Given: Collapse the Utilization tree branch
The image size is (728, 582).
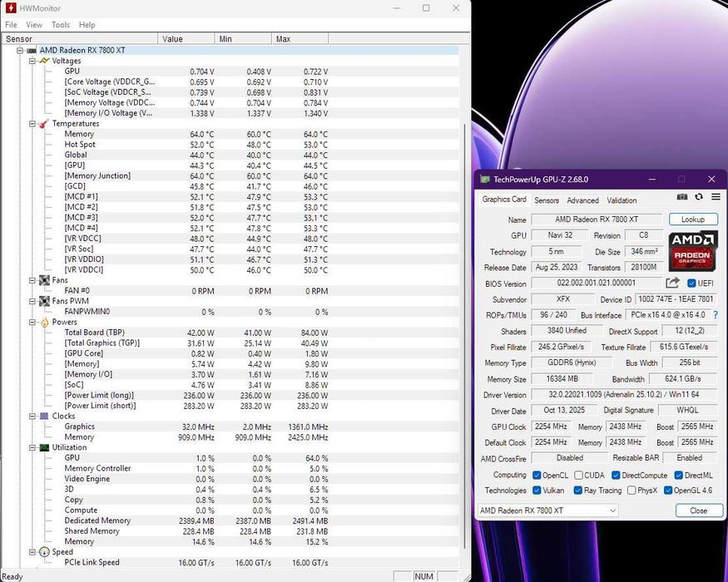Looking at the screenshot, I should pos(32,447).
